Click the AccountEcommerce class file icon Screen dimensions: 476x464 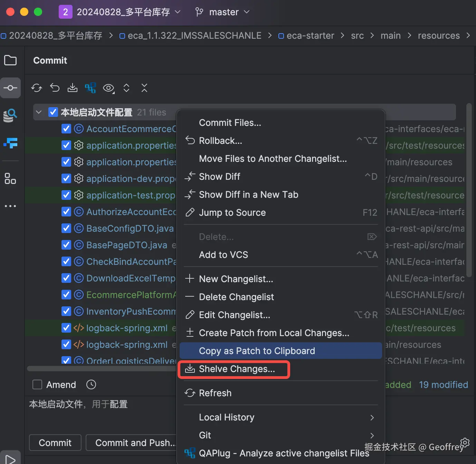click(79, 129)
